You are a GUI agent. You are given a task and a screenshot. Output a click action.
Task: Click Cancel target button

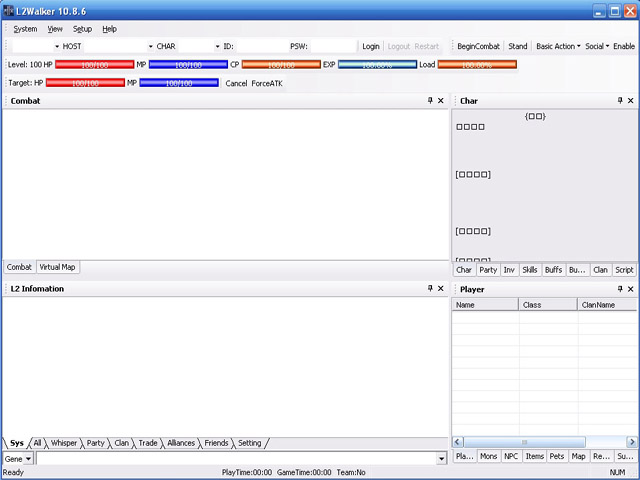[x=236, y=83]
